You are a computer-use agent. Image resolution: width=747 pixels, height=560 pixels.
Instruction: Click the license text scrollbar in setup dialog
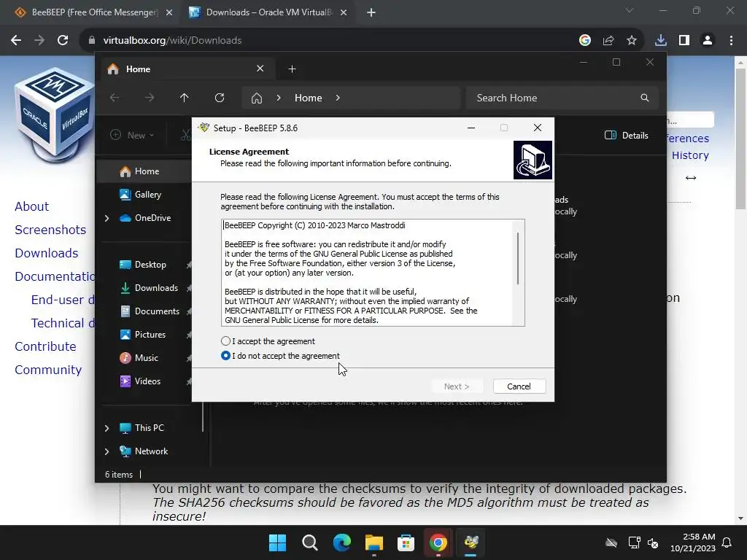(x=518, y=259)
